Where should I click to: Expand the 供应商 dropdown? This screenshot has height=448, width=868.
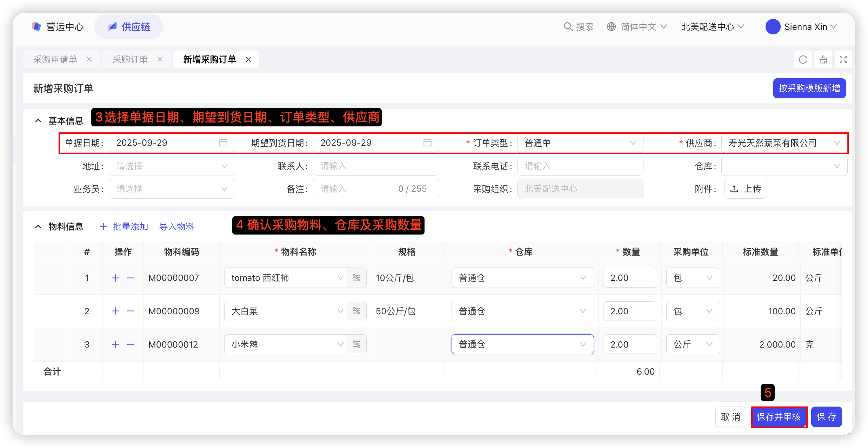point(784,143)
